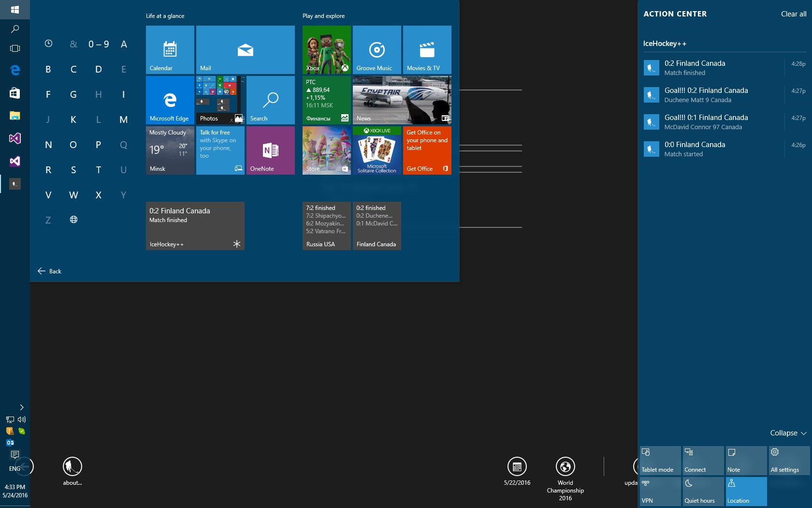The width and height of the screenshot is (812, 508).
Task: Open the Photos tile
Action: pyautogui.click(x=220, y=100)
